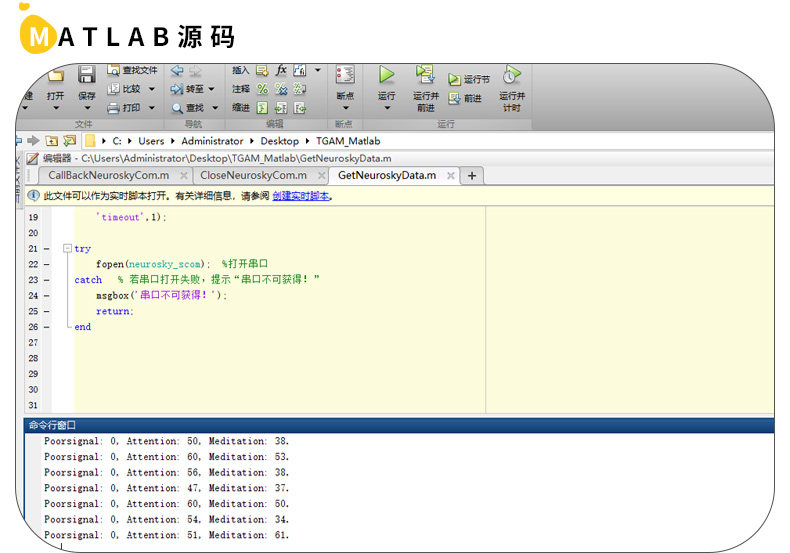Click the msgbox code on line 24

161,295
